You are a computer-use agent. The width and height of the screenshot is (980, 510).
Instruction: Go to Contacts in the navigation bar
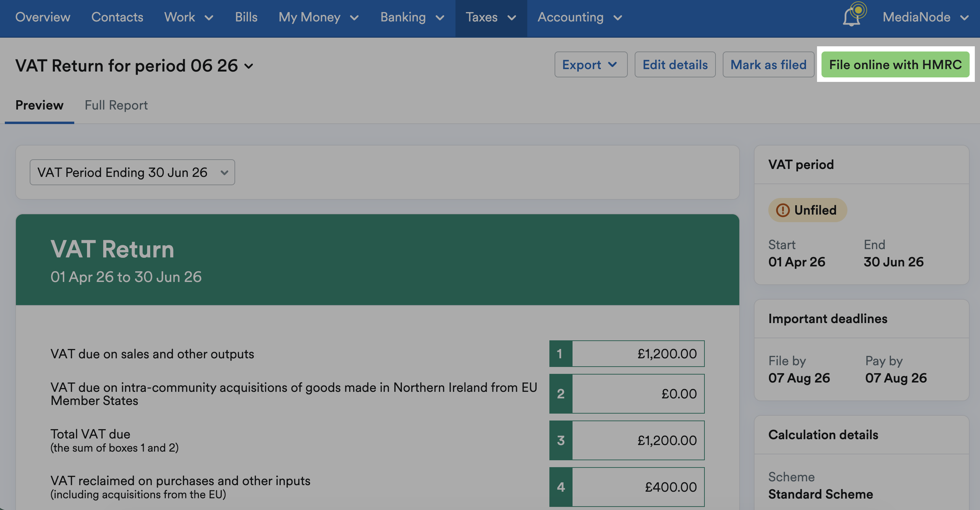(x=117, y=17)
